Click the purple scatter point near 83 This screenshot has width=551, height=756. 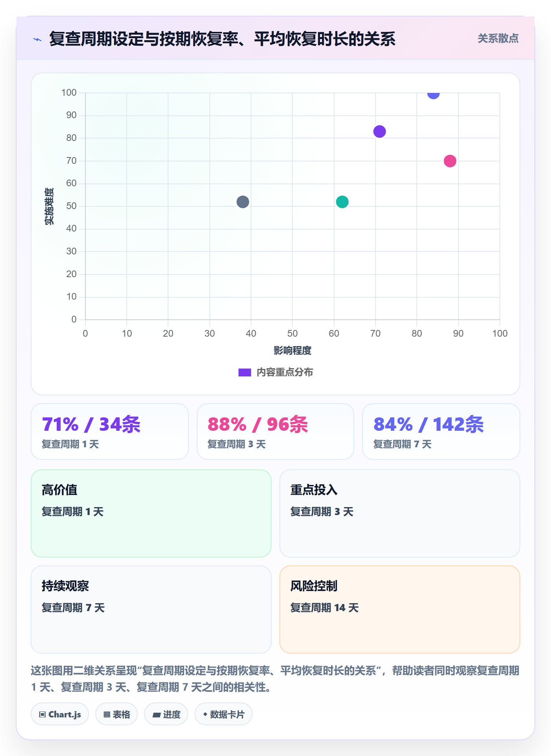click(379, 132)
